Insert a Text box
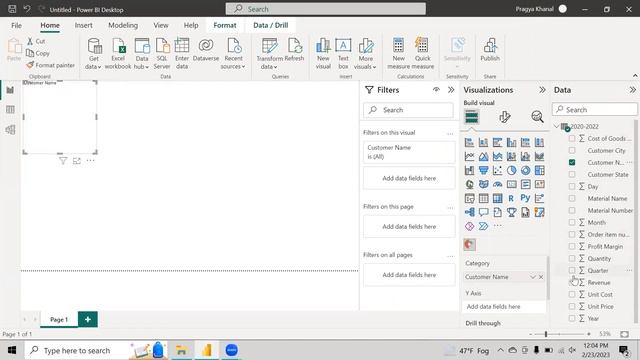 [x=343, y=53]
